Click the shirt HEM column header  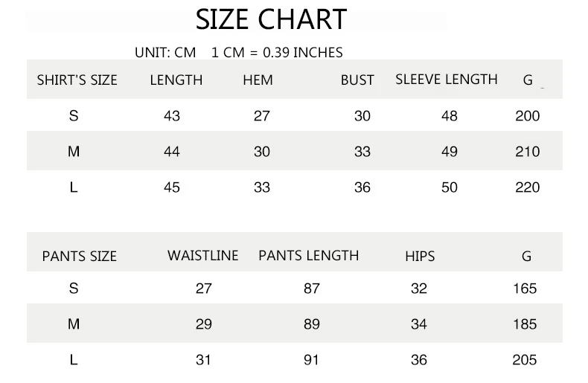click(x=258, y=80)
